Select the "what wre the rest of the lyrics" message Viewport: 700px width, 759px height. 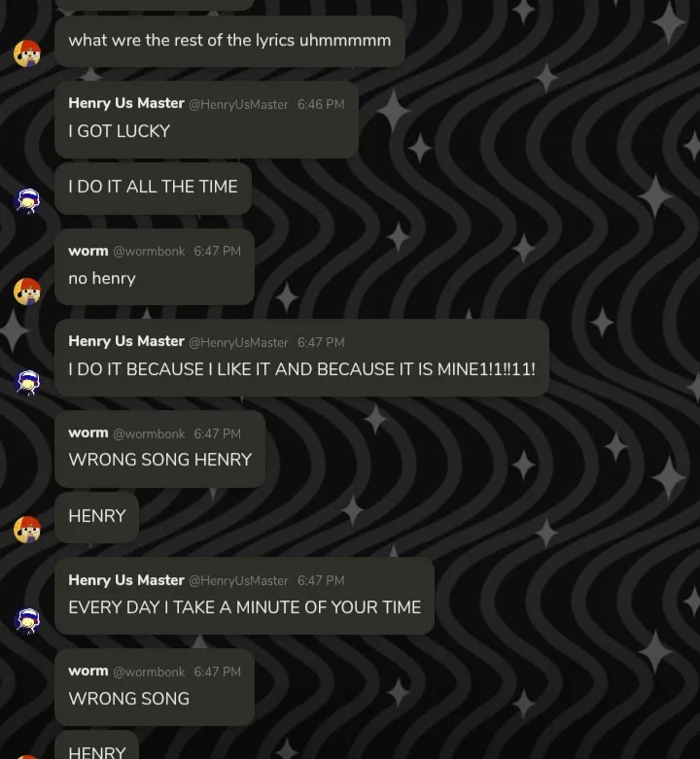pos(229,41)
